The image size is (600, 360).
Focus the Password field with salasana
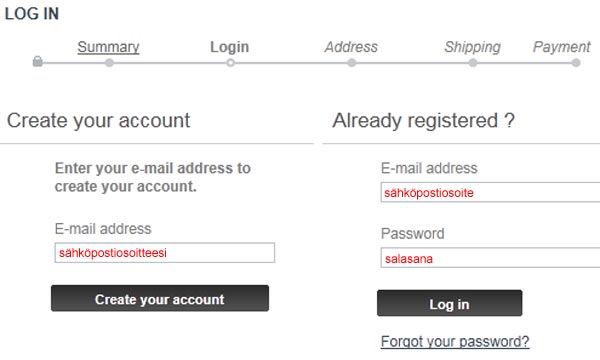[490, 258]
